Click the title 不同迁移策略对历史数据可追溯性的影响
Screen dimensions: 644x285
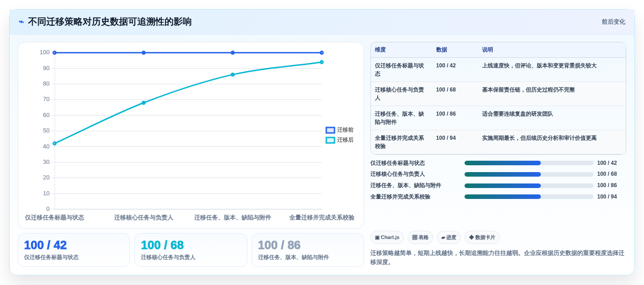[110, 22]
